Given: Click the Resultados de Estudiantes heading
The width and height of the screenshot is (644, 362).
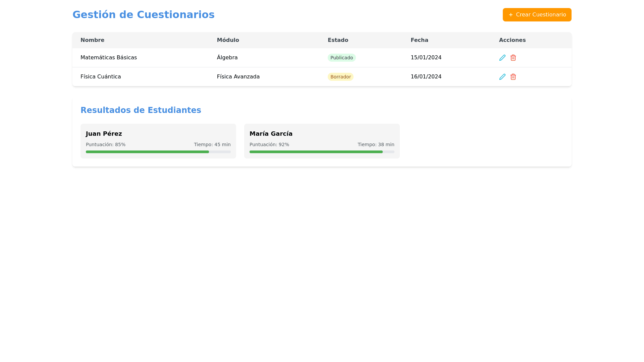Looking at the screenshot, I should tap(141, 110).
